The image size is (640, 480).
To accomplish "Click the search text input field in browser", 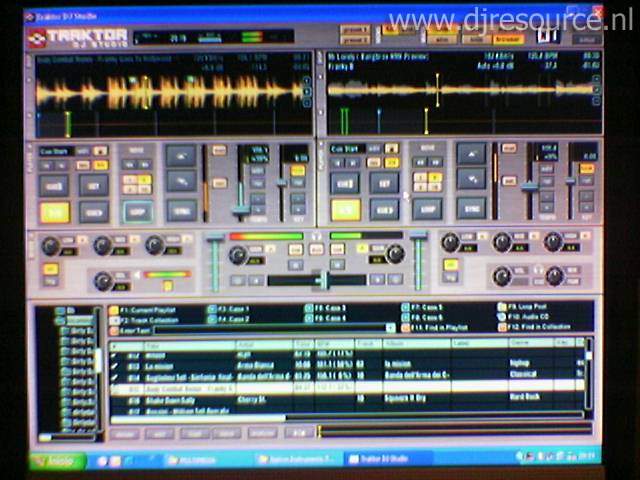I will point(269,329).
